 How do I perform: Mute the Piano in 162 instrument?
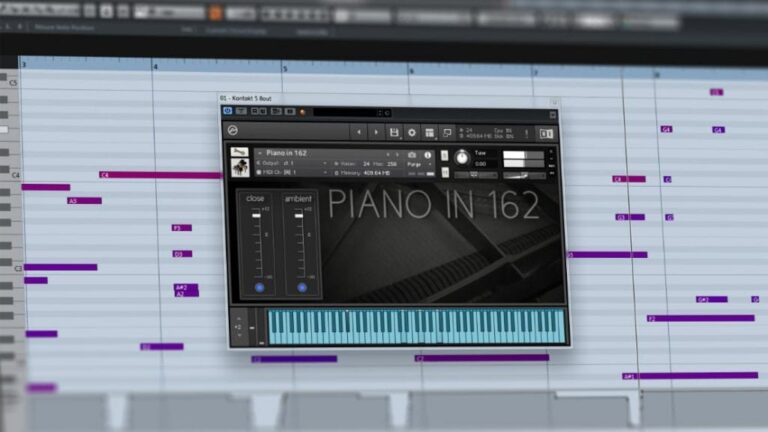pos(445,172)
